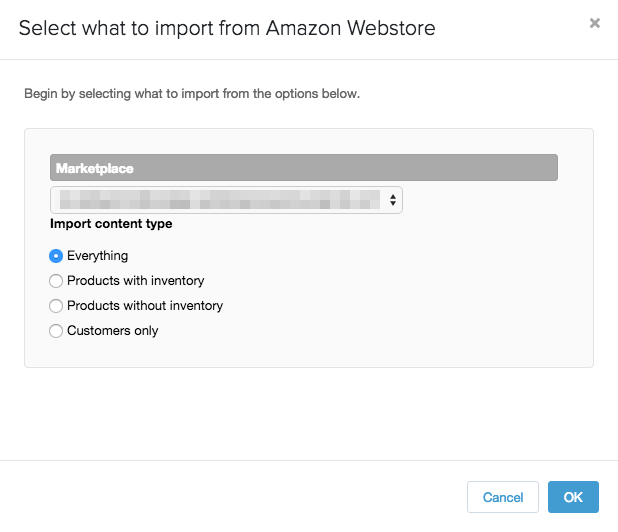This screenshot has height=532, width=618.
Task: Cancel the Amazon Webstore import
Action: 503,497
